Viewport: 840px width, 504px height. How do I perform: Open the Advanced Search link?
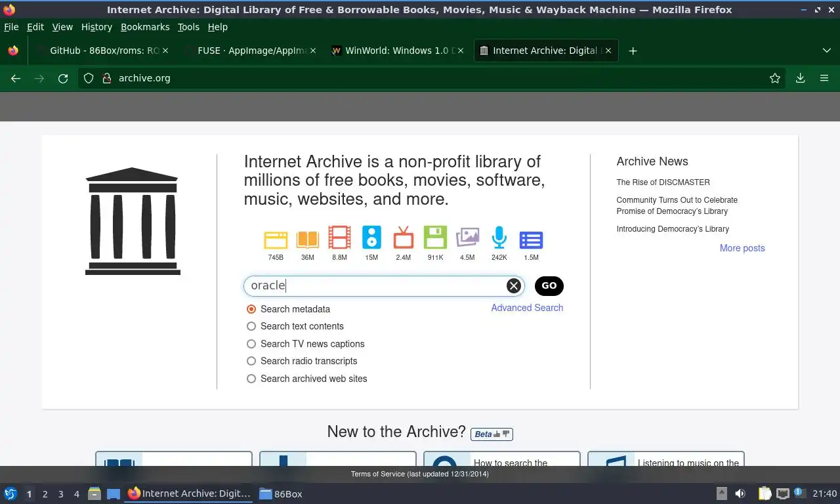(527, 308)
